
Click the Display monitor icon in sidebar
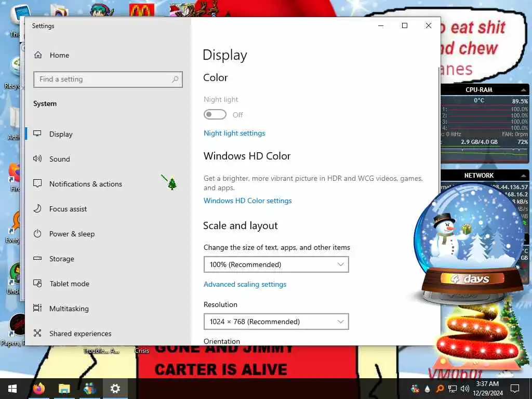point(37,134)
